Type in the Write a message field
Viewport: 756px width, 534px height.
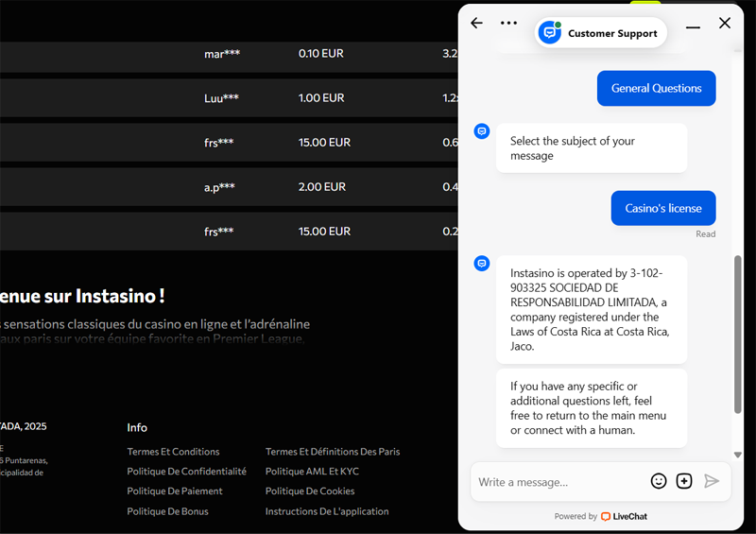[558, 482]
